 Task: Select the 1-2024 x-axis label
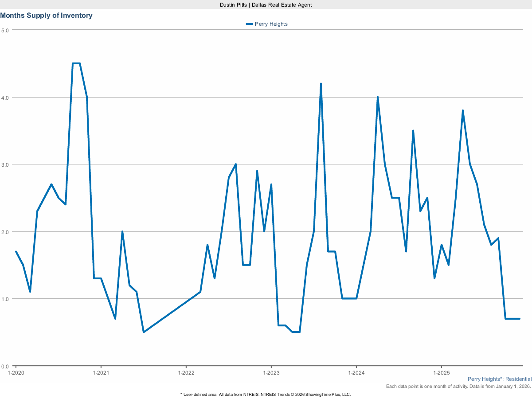point(356,373)
